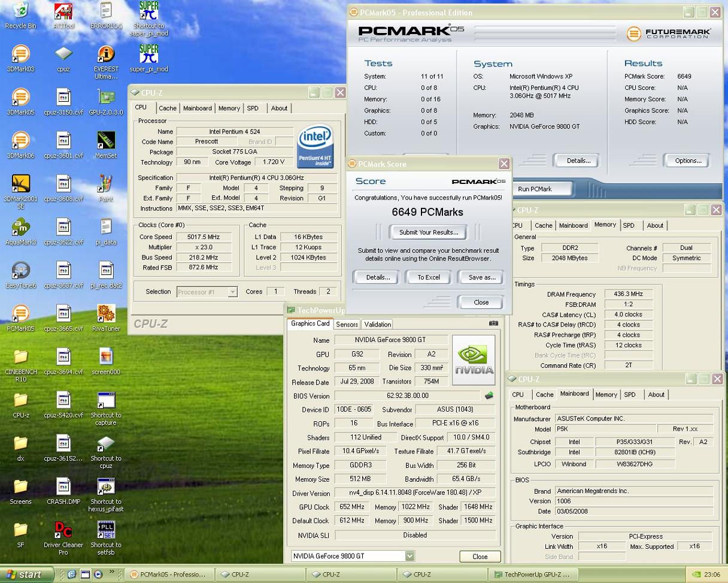
Task: Click the NVIDIA system tray icon
Action: click(695, 575)
